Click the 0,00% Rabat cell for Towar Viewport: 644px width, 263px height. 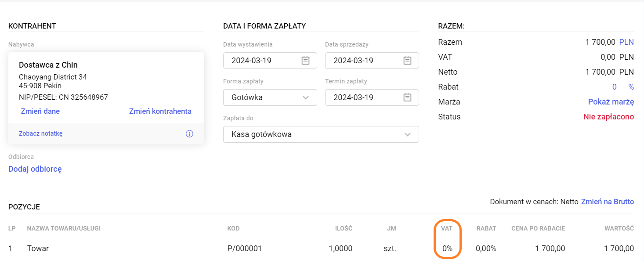tap(486, 249)
